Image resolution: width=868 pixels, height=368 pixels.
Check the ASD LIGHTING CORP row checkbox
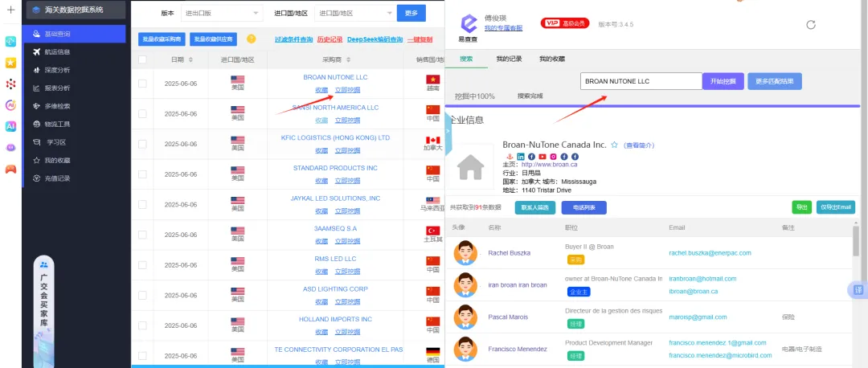click(x=142, y=295)
